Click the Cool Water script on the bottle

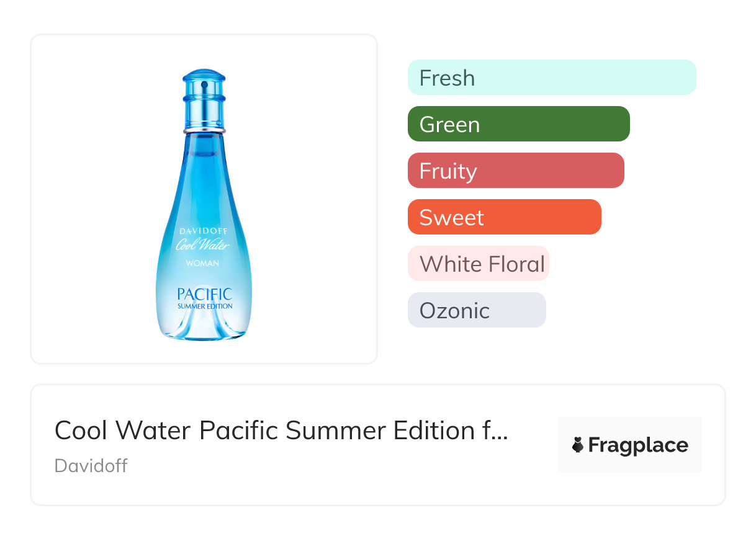[203, 244]
